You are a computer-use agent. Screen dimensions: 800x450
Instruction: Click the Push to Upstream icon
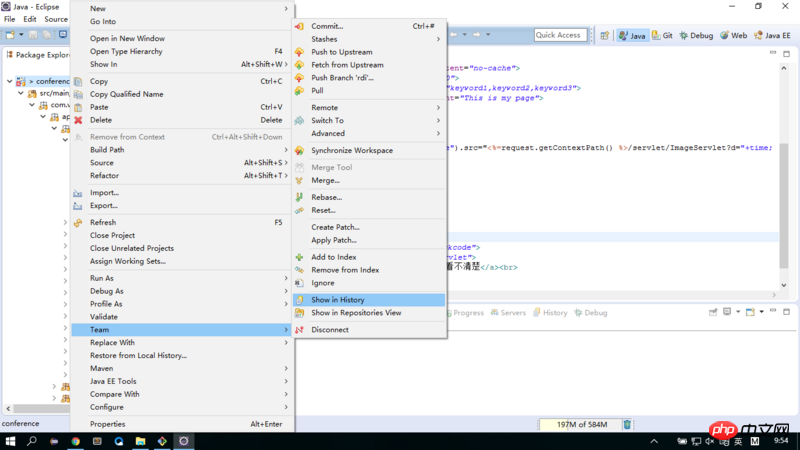click(299, 52)
